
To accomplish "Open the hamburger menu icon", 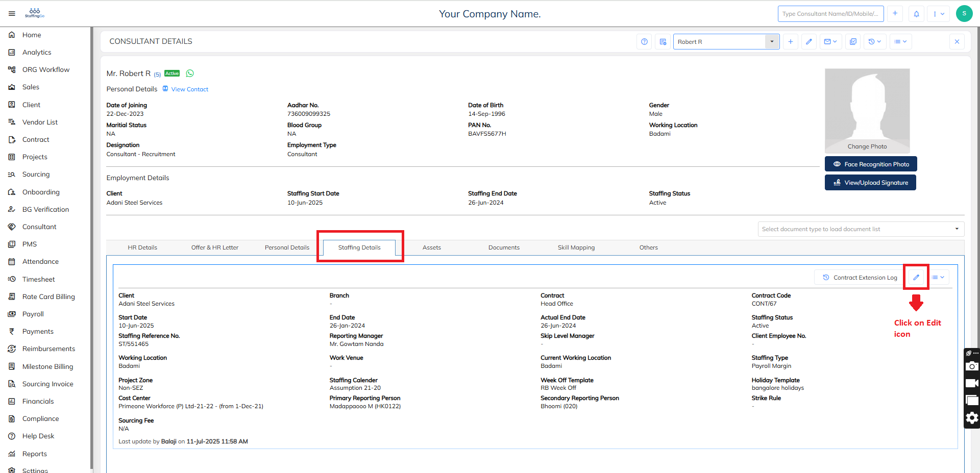I will [x=12, y=14].
